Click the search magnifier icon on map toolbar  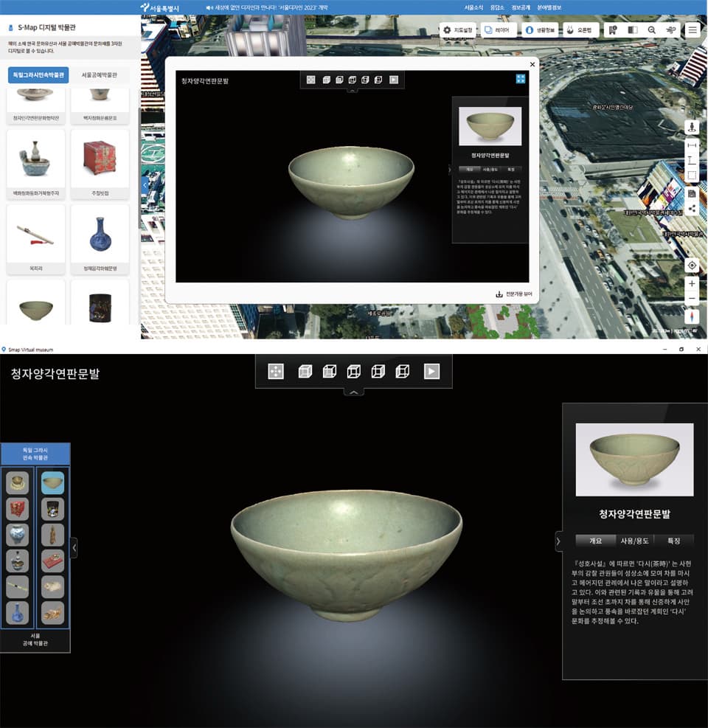tap(652, 30)
